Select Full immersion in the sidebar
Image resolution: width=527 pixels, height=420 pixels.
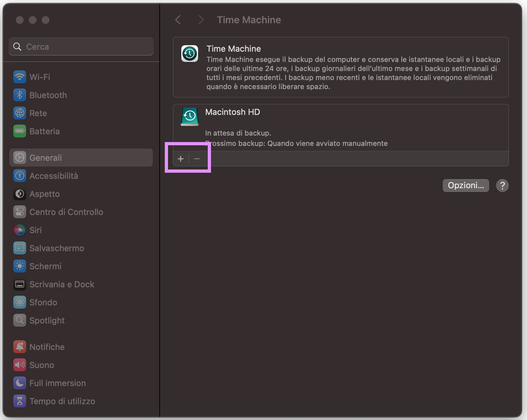coord(58,383)
